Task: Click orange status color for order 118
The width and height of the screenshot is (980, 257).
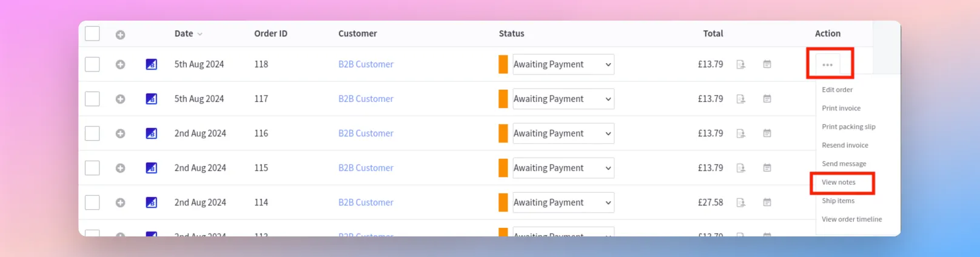Action: (503, 64)
